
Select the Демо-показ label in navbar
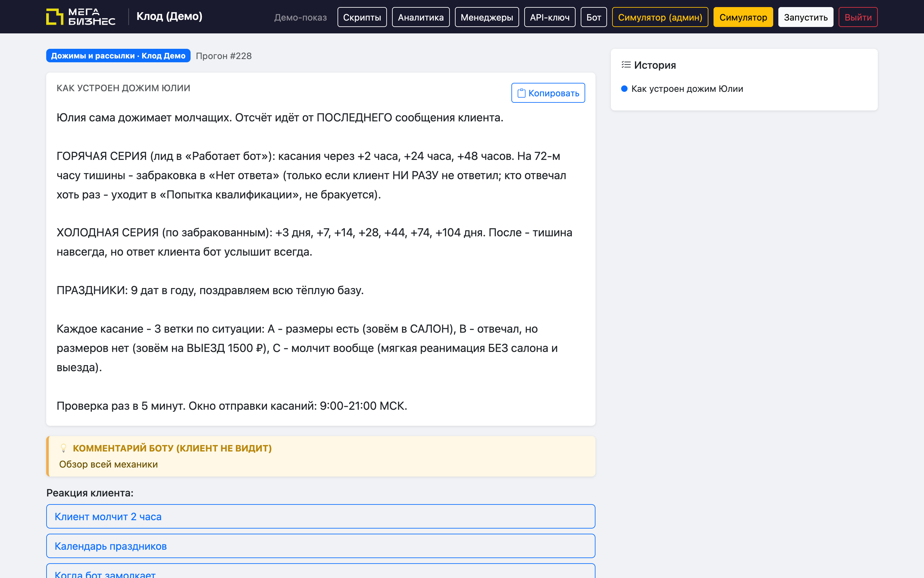(x=301, y=17)
